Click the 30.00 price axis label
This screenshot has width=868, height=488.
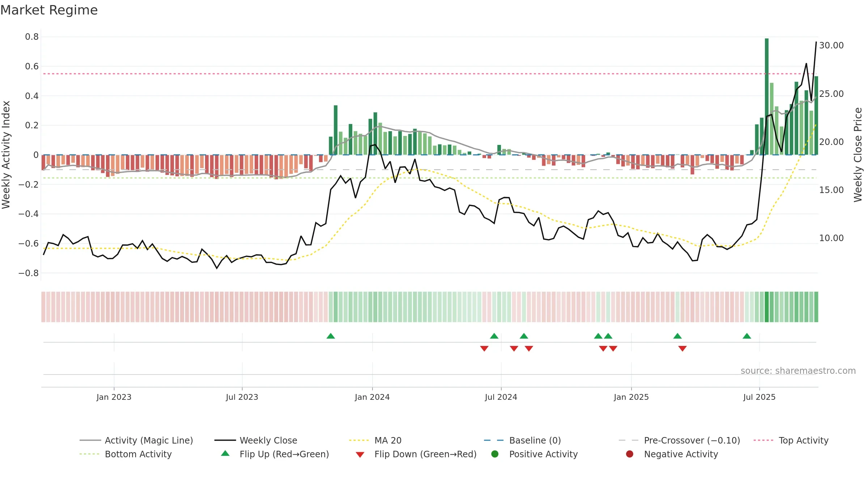pyautogui.click(x=831, y=46)
